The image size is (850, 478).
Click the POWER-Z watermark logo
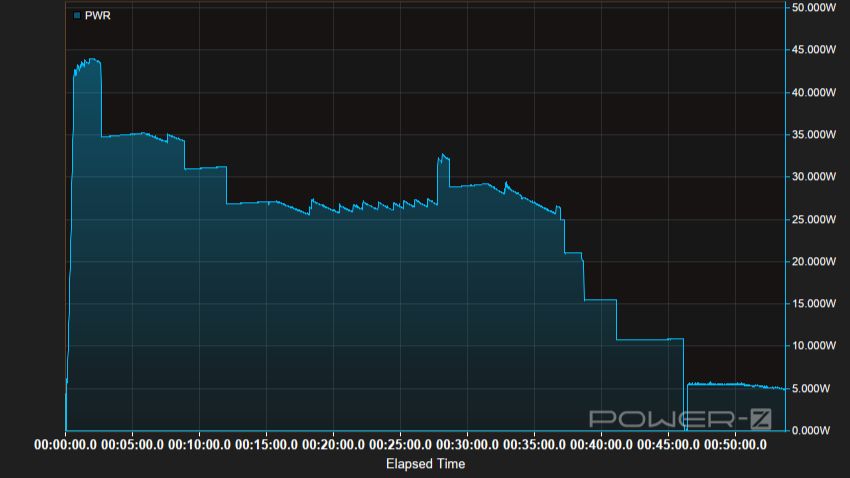680,419
